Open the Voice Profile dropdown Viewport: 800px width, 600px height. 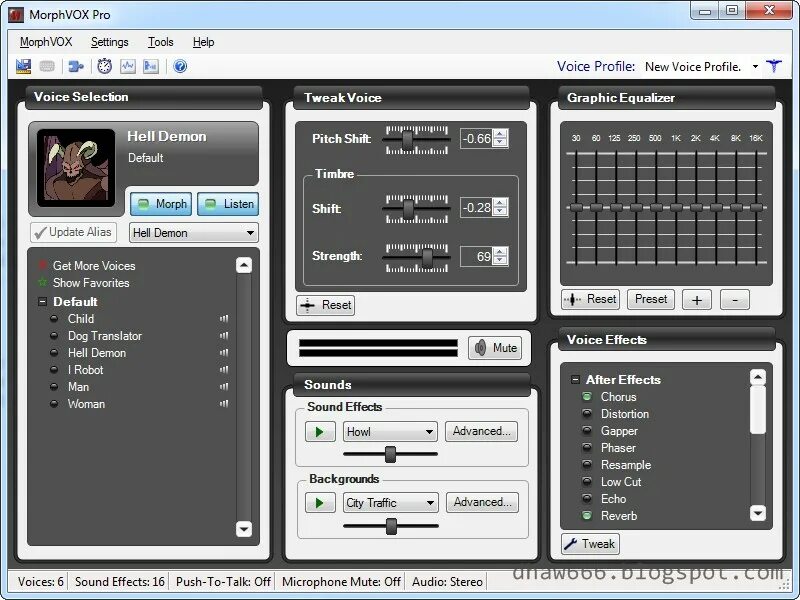tap(755, 67)
